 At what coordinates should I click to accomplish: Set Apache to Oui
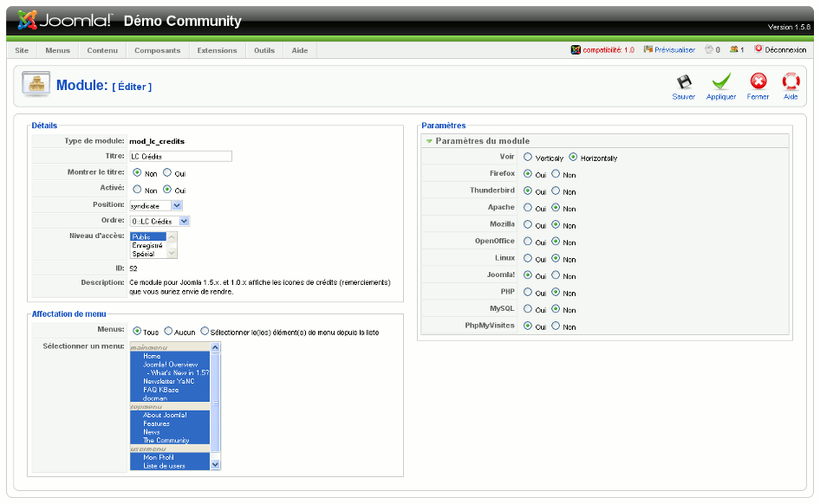click(x=528, y=208)
